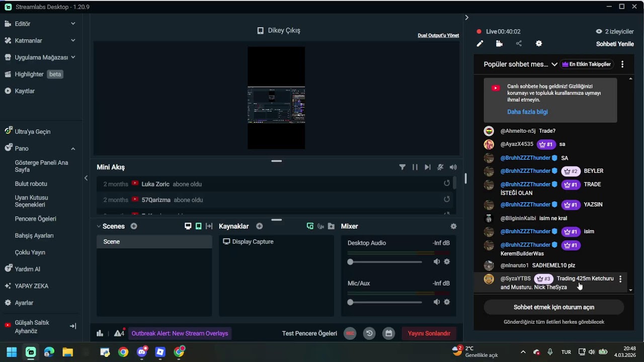
Task: Collapse the Scenes panel chevron
Action: point(99,226)
